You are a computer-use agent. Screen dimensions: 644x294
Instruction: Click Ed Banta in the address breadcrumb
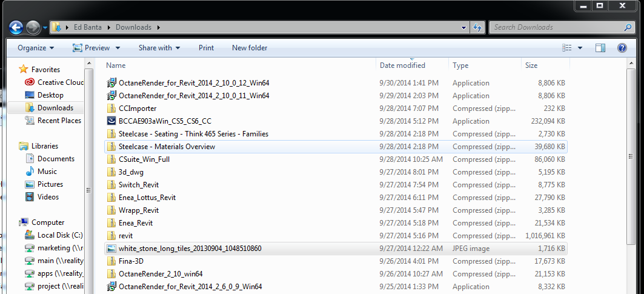(x=87, y=27)
